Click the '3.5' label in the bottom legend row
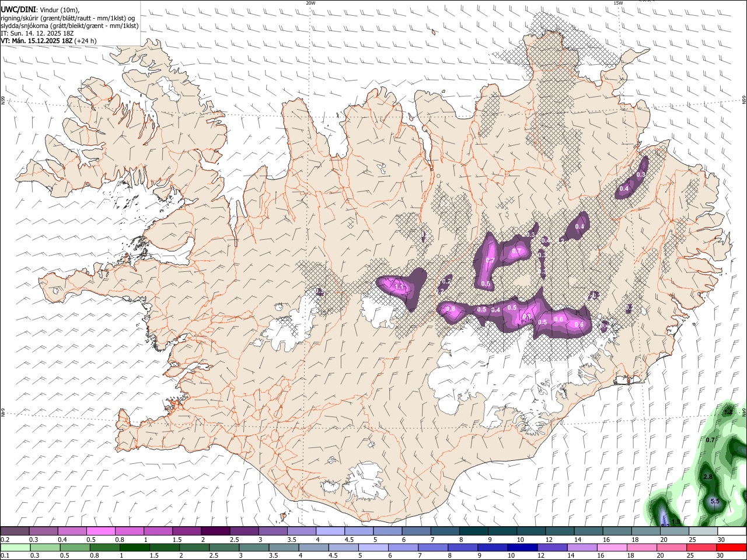The image size is (747, 560). pos(273,555)
